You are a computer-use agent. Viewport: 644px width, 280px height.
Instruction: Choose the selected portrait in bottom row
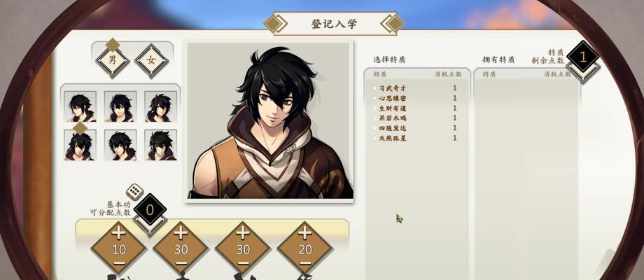point(80,145)
